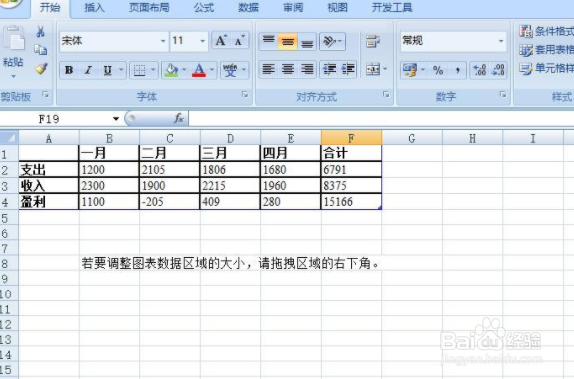Click the fx insert function button

[x=179, y=118]
